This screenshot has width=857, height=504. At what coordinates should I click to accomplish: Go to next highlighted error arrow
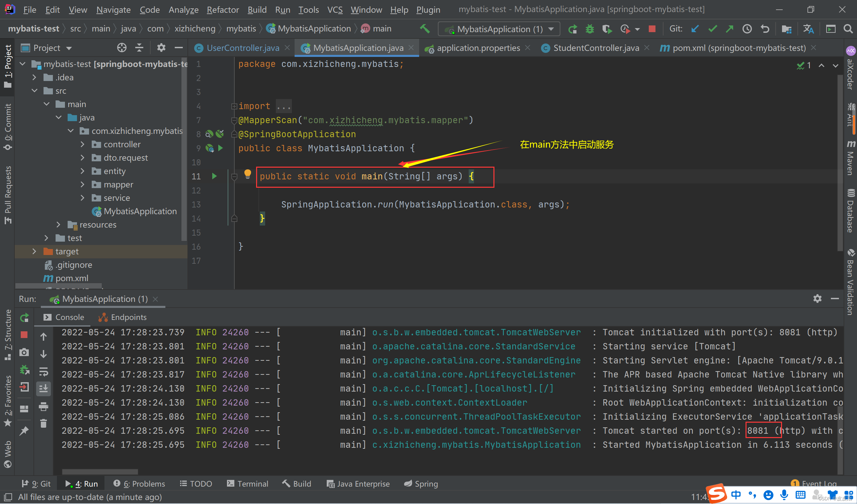click(x=836, y=65)
